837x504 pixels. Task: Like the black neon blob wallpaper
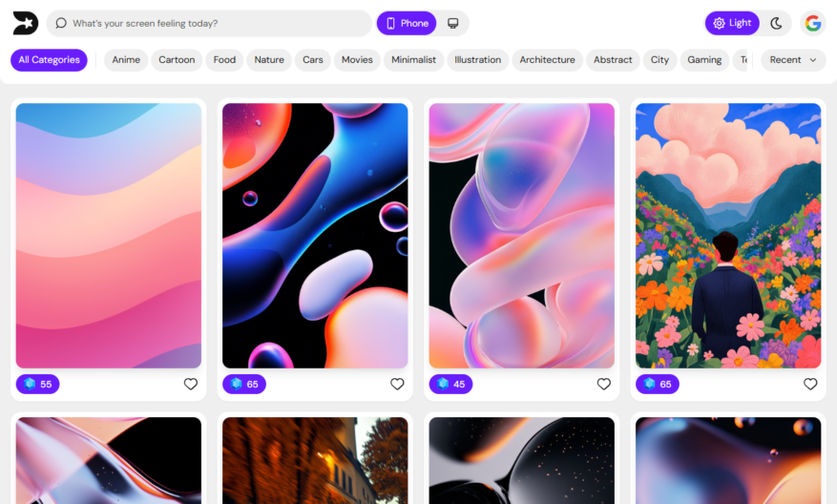tap(397, 384)
